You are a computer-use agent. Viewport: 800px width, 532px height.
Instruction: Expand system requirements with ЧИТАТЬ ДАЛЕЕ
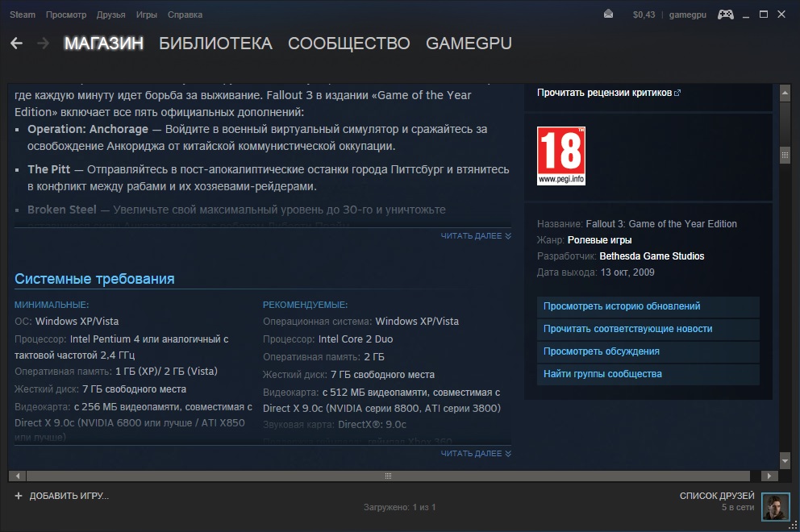pos(476,454)
